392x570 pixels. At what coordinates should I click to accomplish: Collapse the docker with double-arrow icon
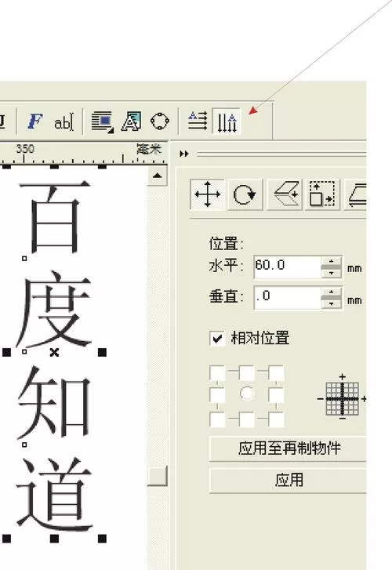click(184, 154)
